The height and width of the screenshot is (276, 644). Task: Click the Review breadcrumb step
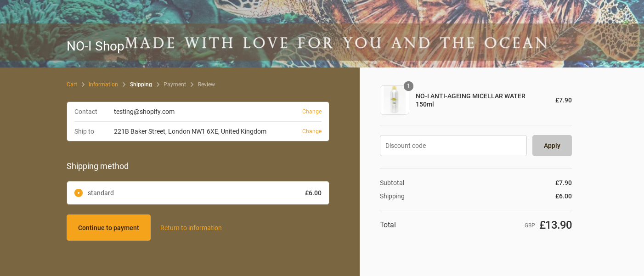click(206, 84)
